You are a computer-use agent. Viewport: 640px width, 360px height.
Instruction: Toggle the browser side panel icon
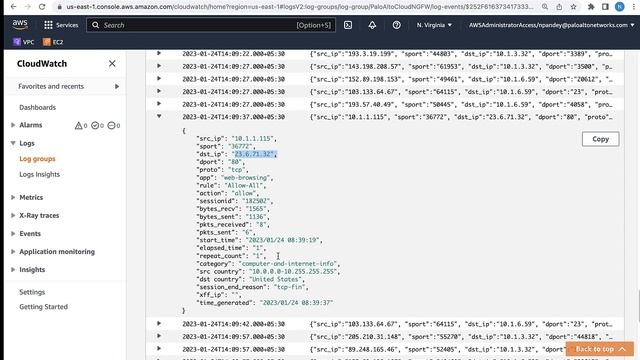click(x=605, y=7)
